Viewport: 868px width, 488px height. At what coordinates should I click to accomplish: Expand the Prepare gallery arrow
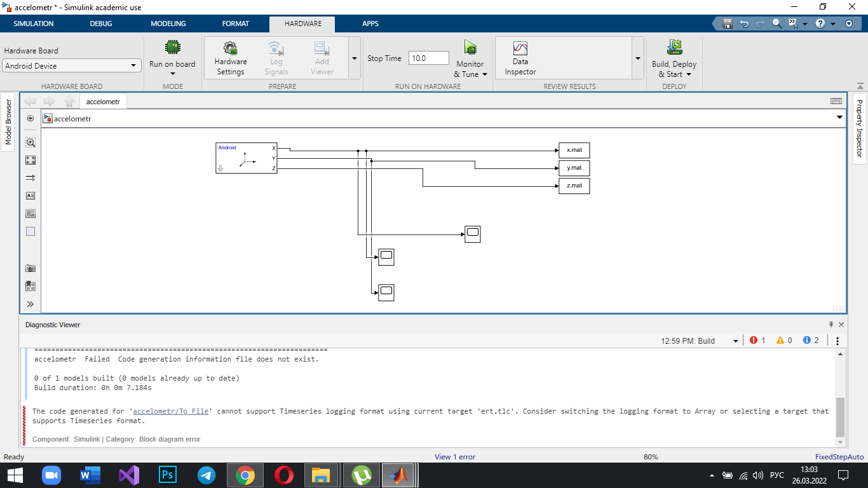pos(355,58)
